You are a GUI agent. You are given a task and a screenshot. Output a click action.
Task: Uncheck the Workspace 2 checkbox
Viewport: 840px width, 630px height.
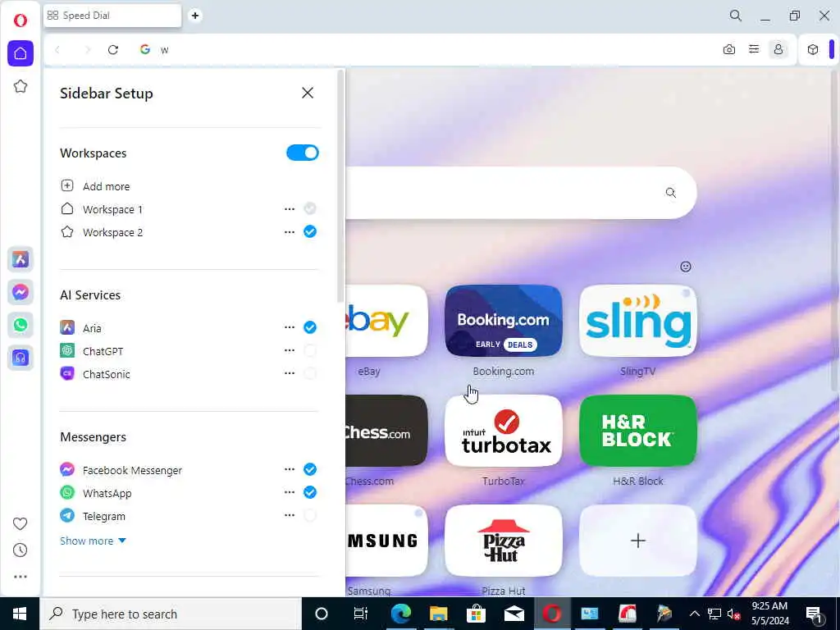310,231
